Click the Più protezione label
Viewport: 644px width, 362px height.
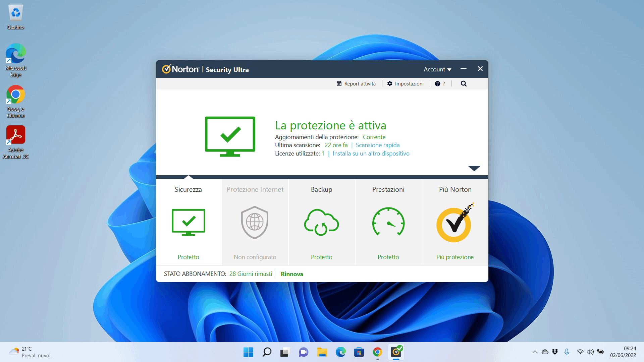[x=455, y=257]
